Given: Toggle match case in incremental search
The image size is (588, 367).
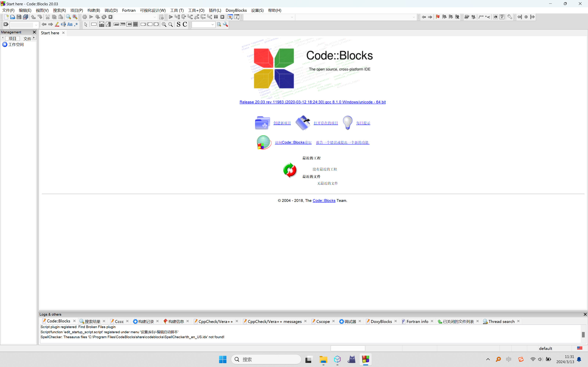Looking at the screenshot, I should pos(70,24).
